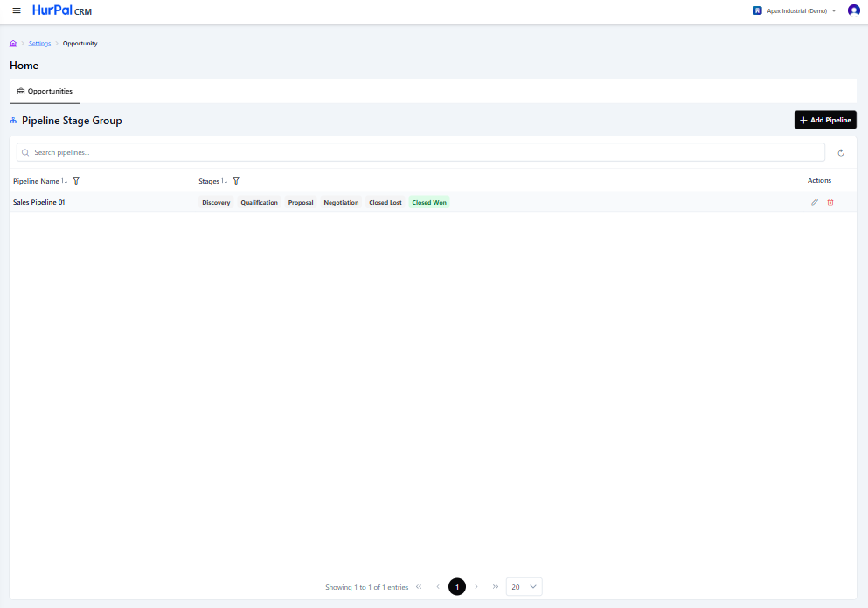Click the Qualification stage tag
Image resolution: width=868 pixels, height=608 pixels.
pos(259,202)
